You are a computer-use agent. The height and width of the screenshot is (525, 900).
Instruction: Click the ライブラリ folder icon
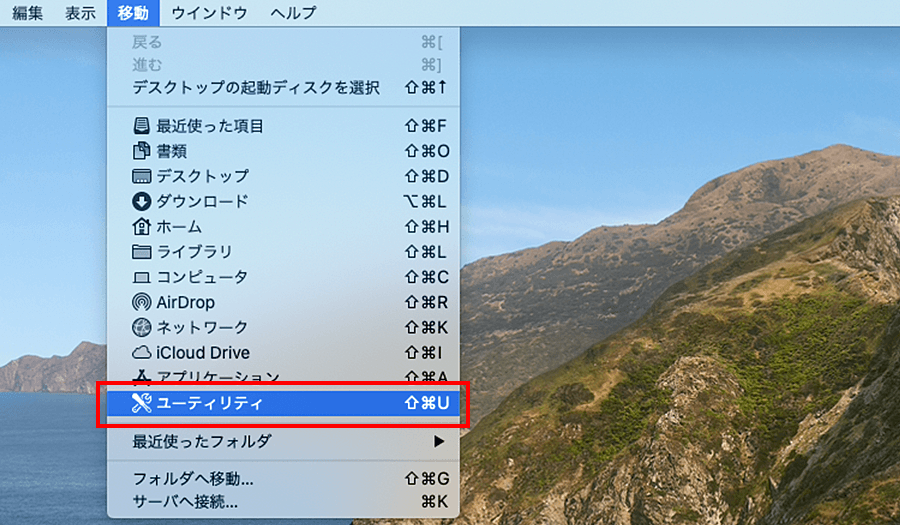coord(141,252)
